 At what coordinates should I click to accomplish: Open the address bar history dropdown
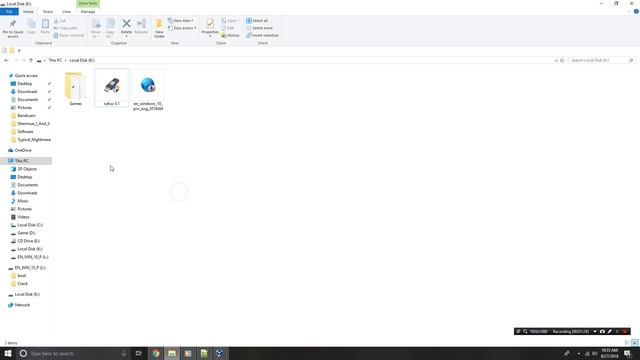tap(556, 60)
